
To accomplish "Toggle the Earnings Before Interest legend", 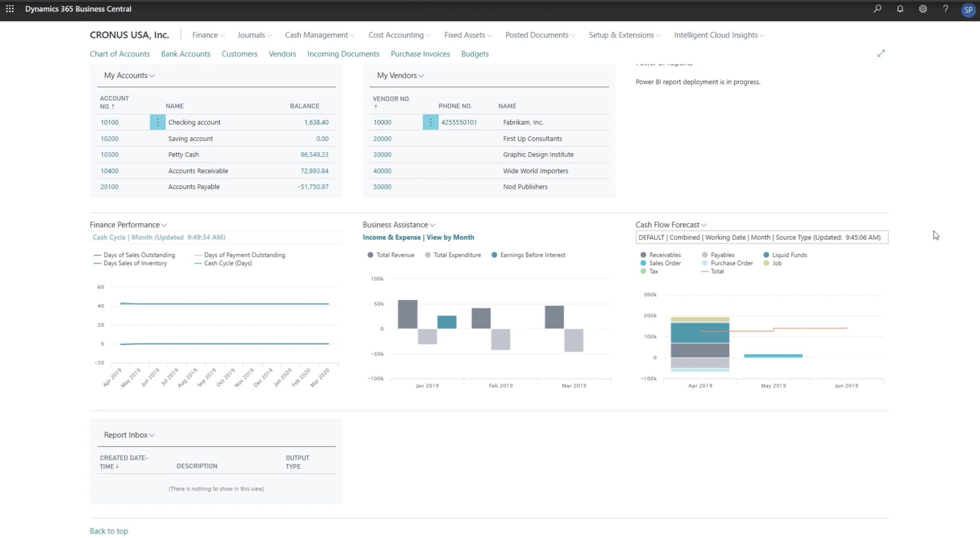I will tap(528, 255).
